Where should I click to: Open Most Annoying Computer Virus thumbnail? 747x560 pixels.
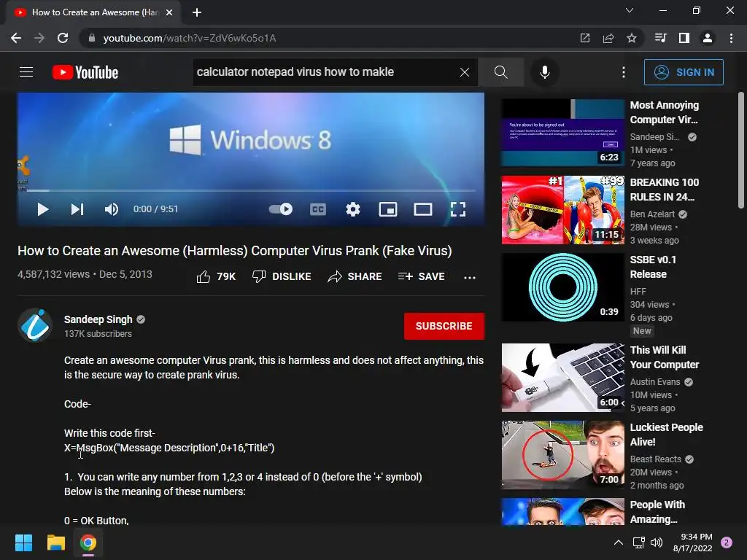(x=562, y=133)
